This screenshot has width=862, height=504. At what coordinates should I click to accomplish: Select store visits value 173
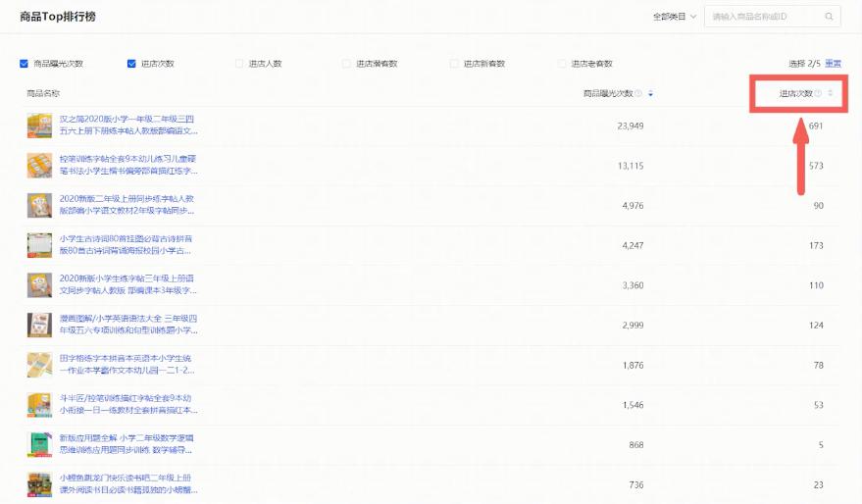(x=816, y=245)
